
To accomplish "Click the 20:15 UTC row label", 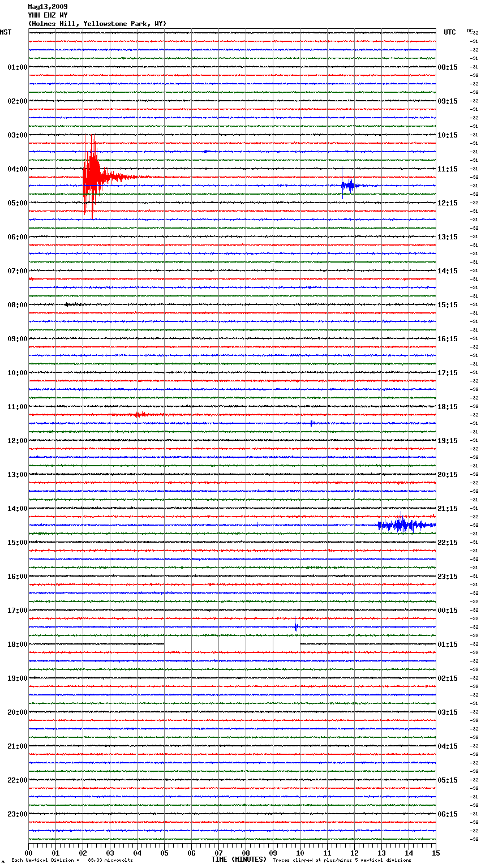I will pos(448,475).
